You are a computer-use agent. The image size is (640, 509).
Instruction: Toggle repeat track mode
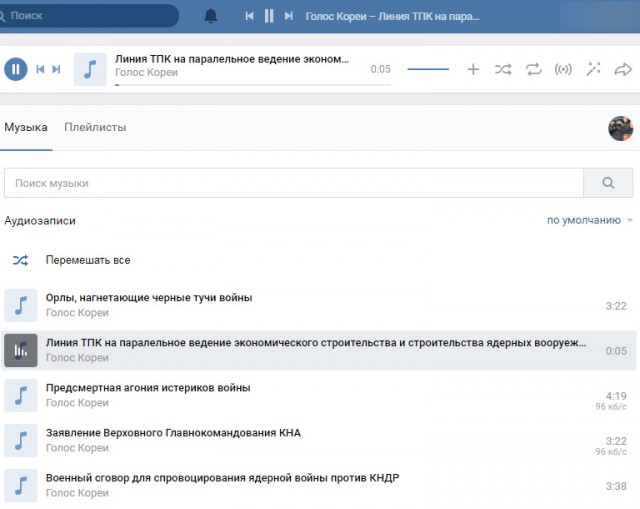pos(533,69)
